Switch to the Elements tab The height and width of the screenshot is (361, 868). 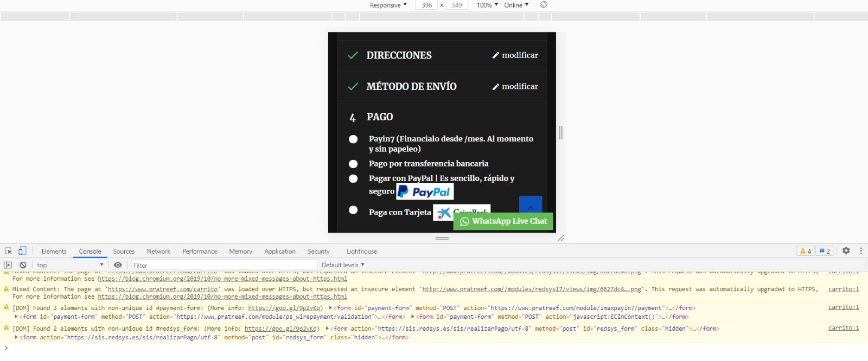pyautogui.click(x=54, y=252)
